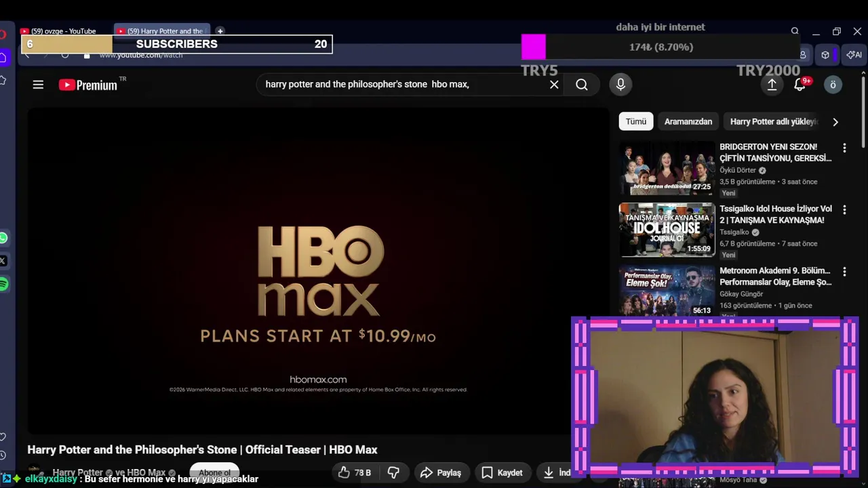Run the search with the magnifier button

pyautogui.click(x=582, y=85)
